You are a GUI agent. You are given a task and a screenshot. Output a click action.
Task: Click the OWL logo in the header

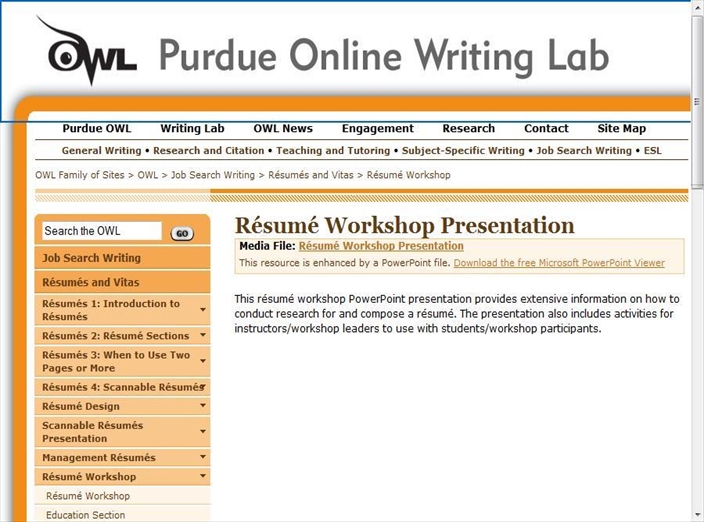[88, 52]
